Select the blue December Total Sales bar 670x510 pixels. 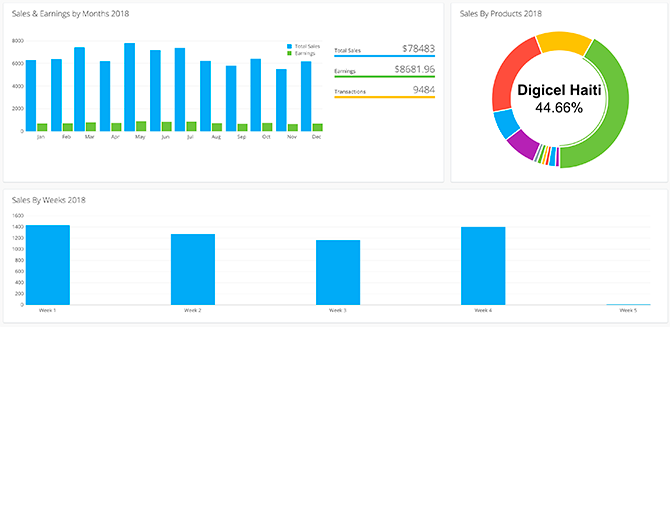pyautogui.click(x=306, y=96)
